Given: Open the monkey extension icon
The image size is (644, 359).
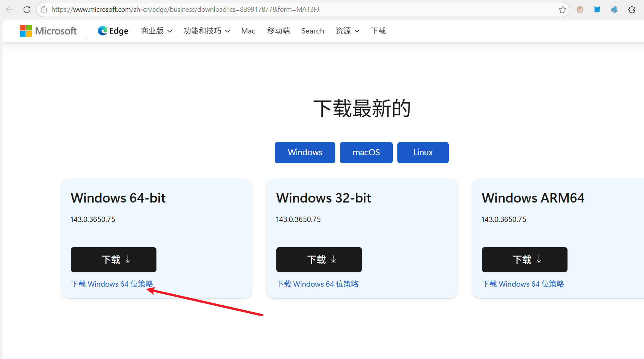Looking at the screenshot, I should (x=580, y=10).
